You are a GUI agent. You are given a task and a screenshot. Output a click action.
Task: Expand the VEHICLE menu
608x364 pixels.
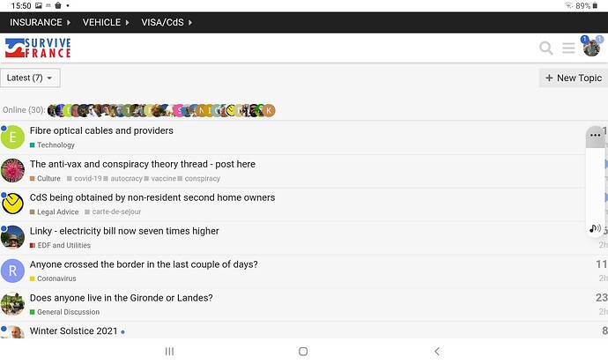(x=106, y=23)
